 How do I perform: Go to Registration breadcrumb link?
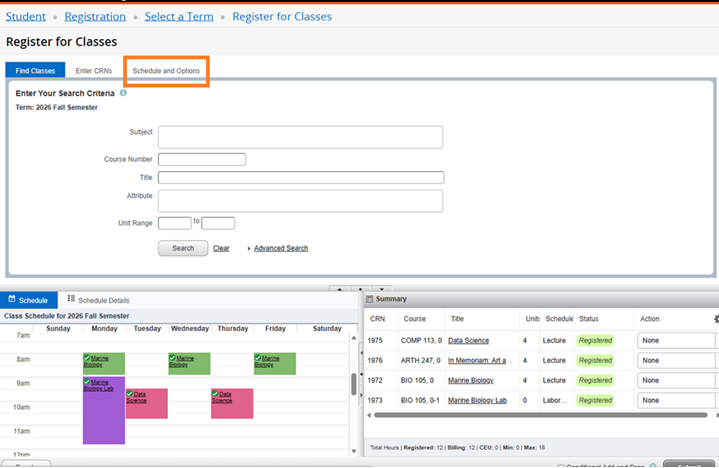pos(95,17)
